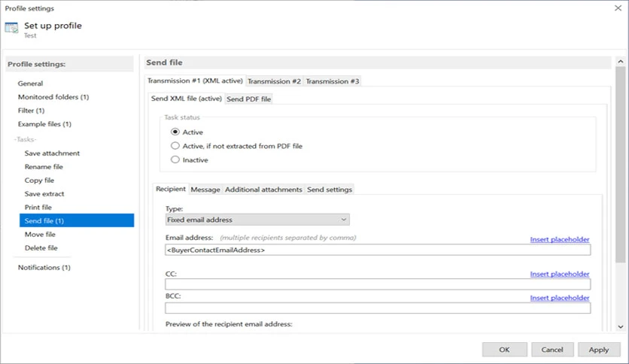Image resolution: width=629 pixels, height=364 pixels.
Task: Click the scrollbar up arrow
Action: click(x=621, y=62)
